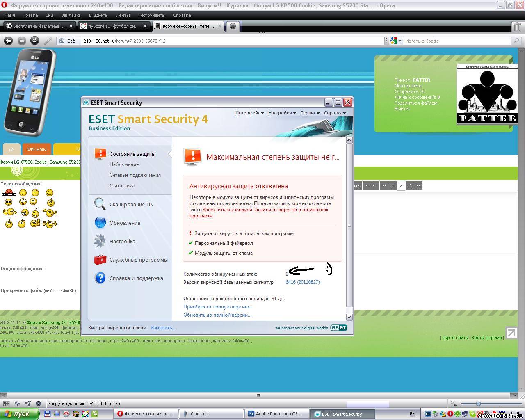Switch to Бесплатный Платный tab

(39, 26)
